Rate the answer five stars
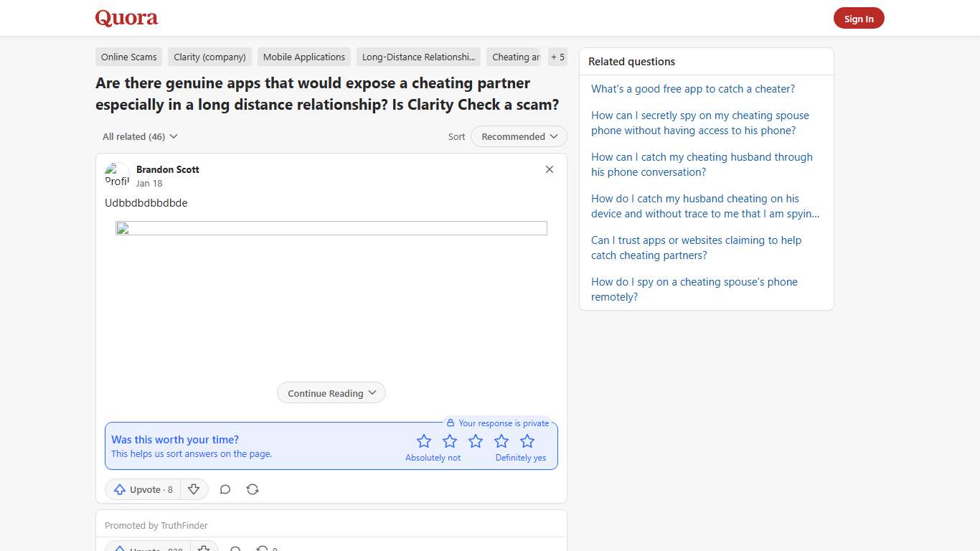The image size is (980, 551). tap(527, 441)
